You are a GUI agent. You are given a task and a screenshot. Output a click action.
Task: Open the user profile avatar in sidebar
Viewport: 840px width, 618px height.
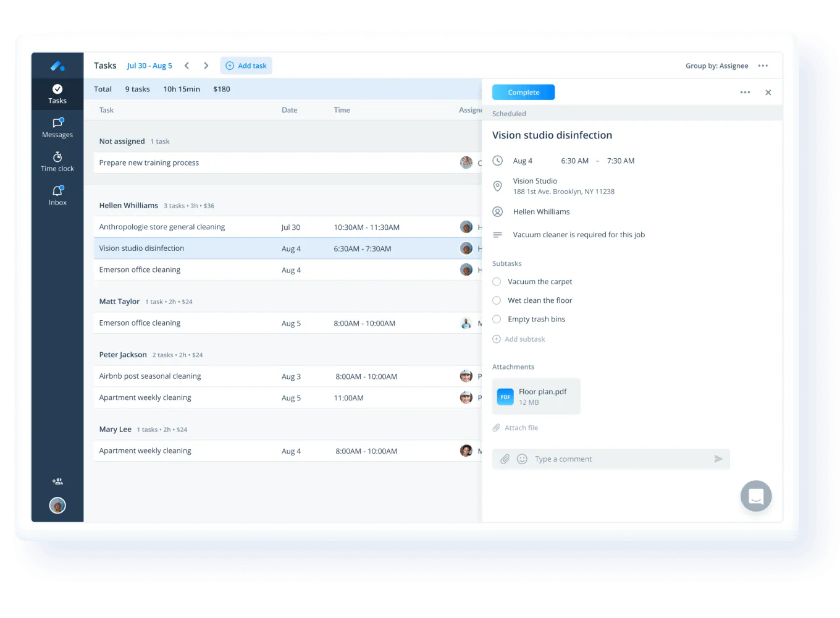57,506
